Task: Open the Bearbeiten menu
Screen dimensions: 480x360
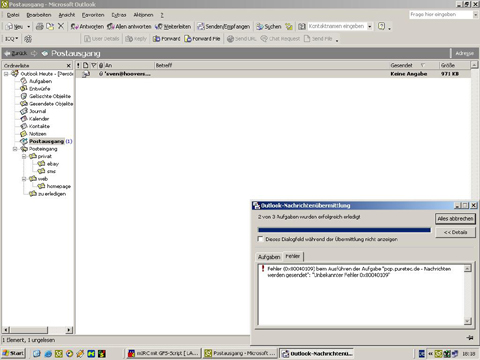Action: [x=39, y=15]
